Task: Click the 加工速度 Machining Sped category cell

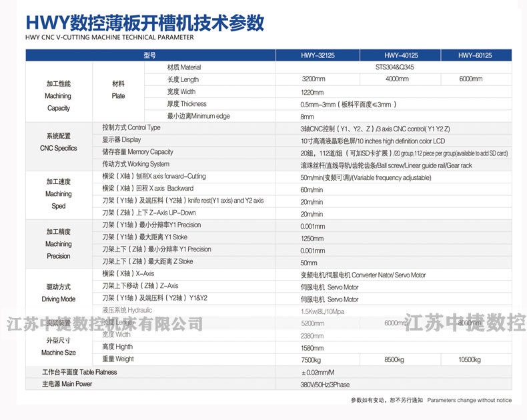Action: 59,194
